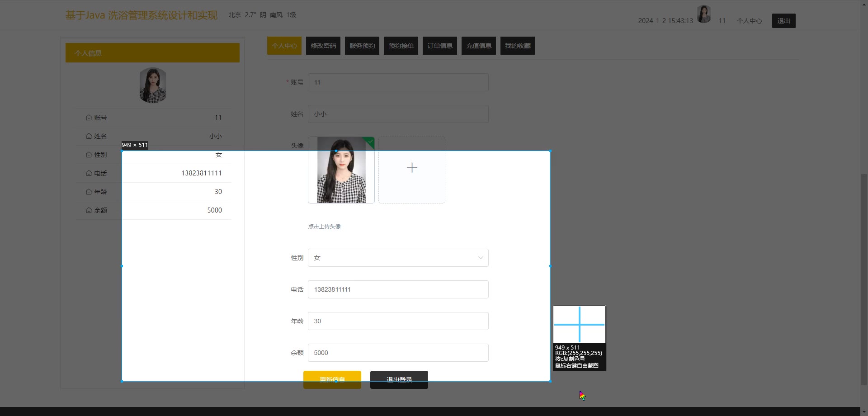Screen dimensions: 868x416
Task: Click the 个人信息 panel header
Action: click(x=152, y=53)
